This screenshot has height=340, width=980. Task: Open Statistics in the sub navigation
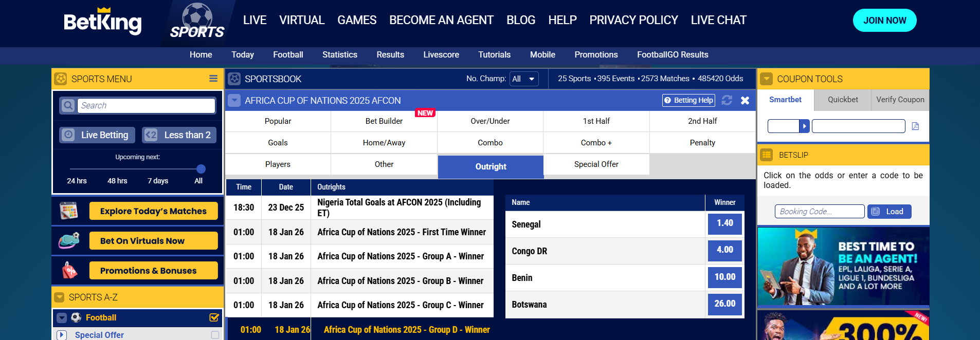pyautogui.click(x=340, y=54)
